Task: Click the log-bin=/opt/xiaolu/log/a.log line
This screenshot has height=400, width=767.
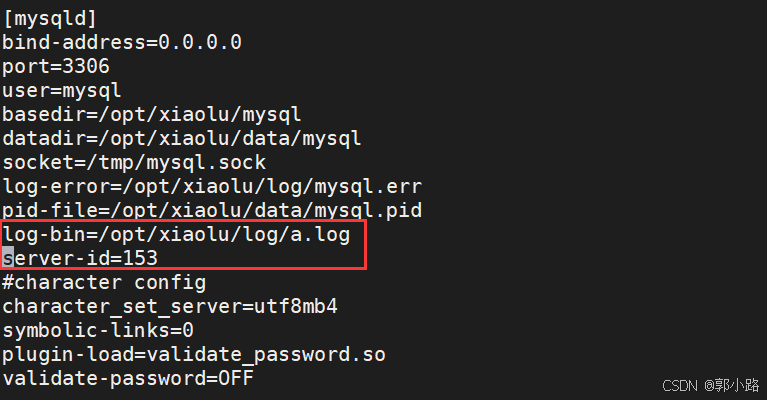Action: pyautogui.click(x=176, y=234)
